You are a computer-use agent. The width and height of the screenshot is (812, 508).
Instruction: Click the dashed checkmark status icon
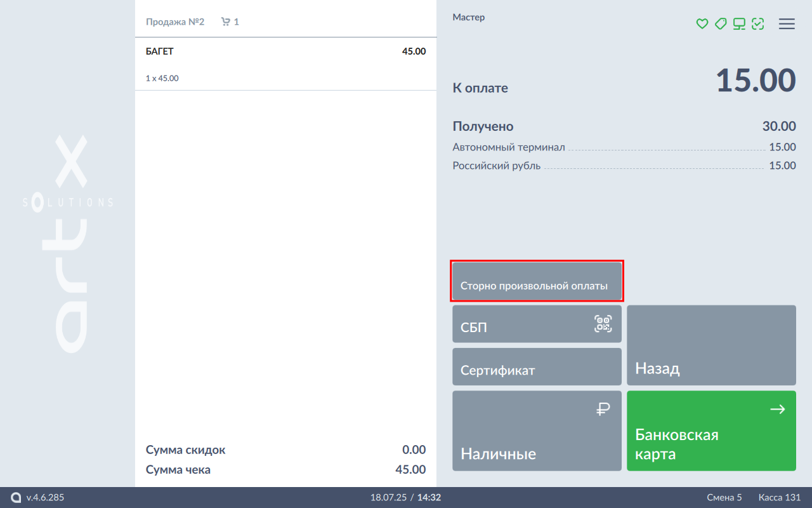pos(757,24)
